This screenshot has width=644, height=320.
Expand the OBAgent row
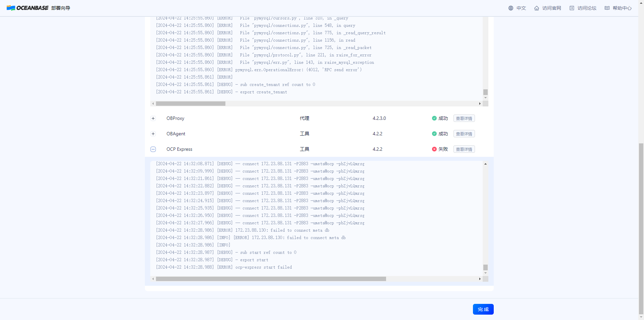pyautogui.click(x=153, y=134)
